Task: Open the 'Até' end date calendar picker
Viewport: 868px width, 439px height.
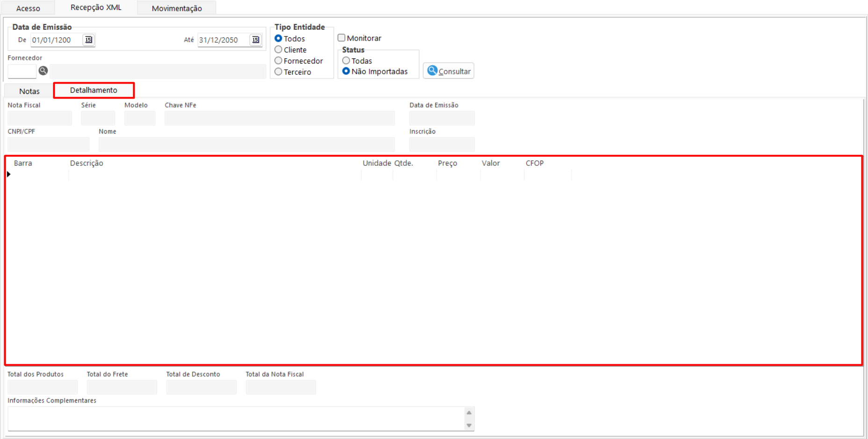Action: pyautogui.click(x=255, y=40)
